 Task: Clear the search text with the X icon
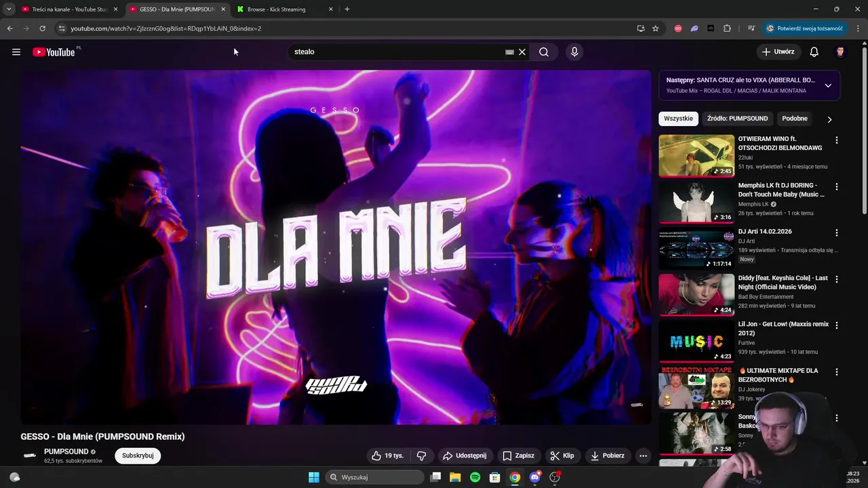tap(522, 52)
